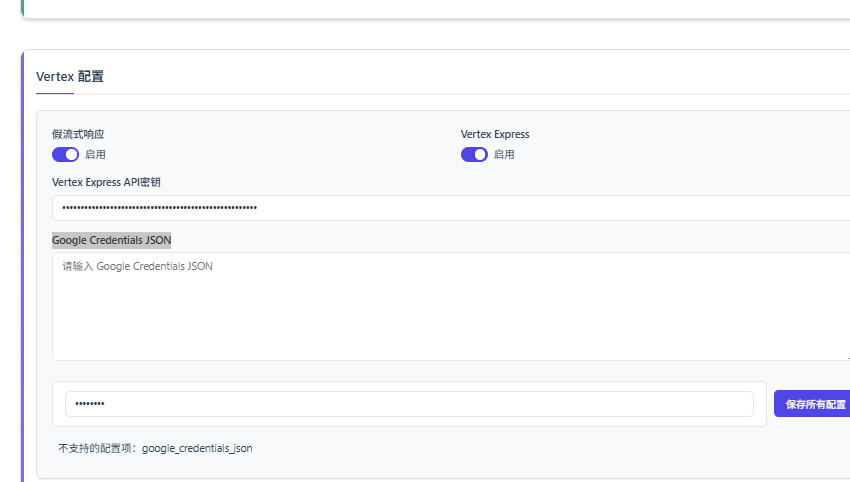The height and width of the screenshot is (482, 850).
Task: Click inside the Google Credentials JSON textarea
Action: [x=450, y=306]
